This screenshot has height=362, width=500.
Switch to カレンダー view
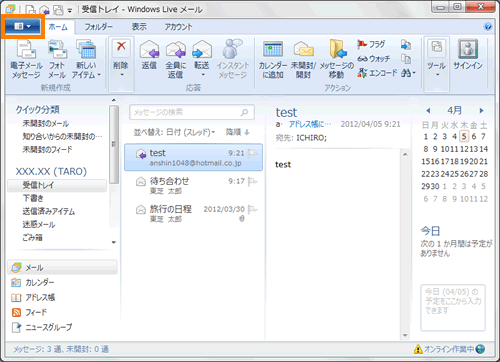(x=33, y=283)
